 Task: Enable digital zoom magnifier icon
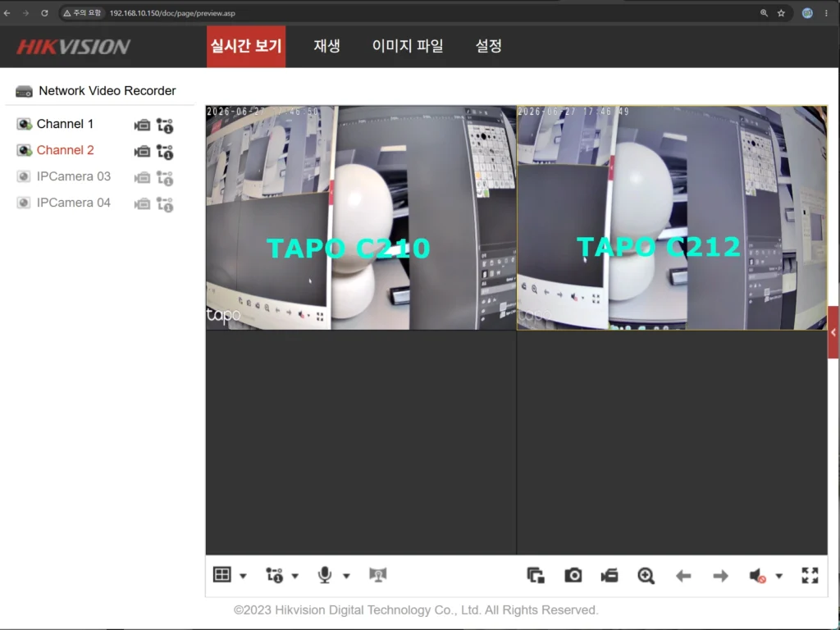(x=646, y=576)
